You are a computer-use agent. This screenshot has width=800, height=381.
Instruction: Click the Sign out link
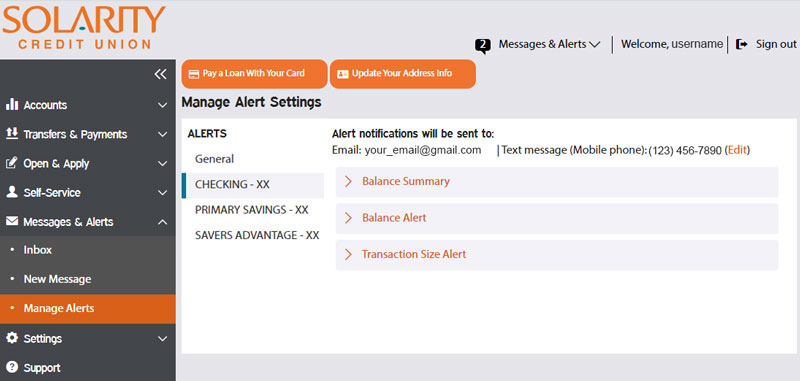pos(776,44)
